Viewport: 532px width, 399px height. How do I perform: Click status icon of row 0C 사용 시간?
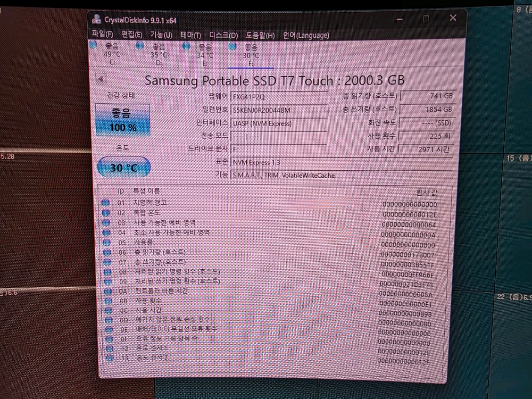click(x=109, y=311)
